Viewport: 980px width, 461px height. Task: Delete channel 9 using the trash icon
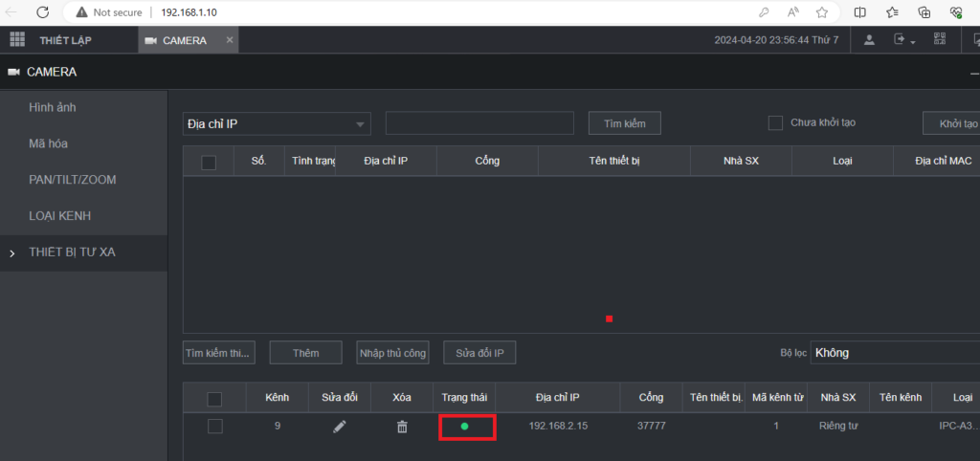[402, 427]
